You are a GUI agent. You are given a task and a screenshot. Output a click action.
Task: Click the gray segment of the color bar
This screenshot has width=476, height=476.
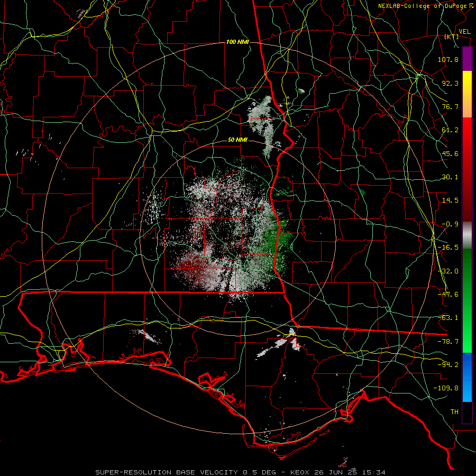(467, 235)
